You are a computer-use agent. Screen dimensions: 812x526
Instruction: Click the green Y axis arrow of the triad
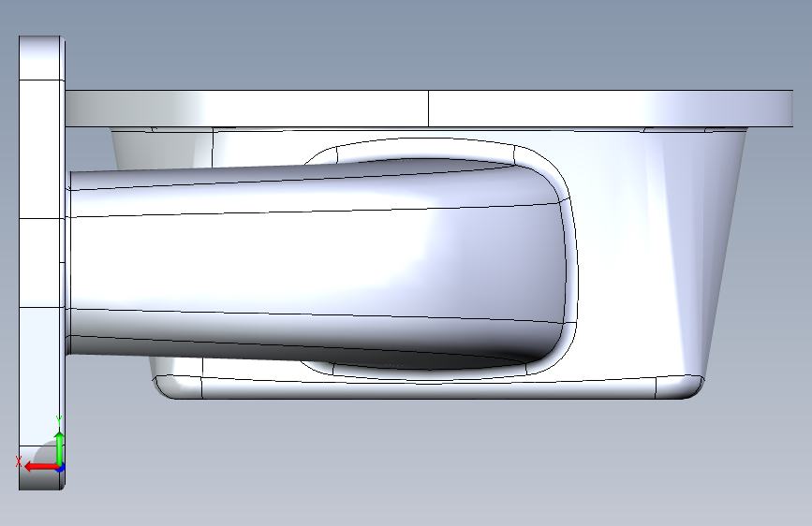60,447
